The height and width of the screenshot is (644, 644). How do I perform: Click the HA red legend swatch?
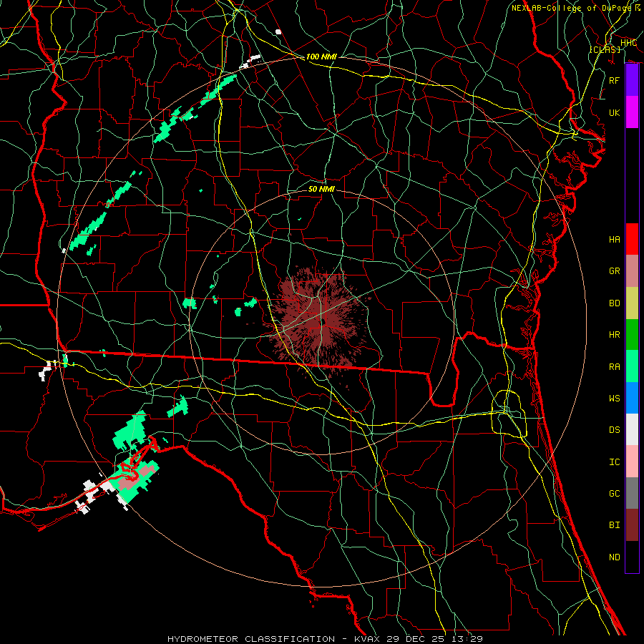tap(632, 239)
